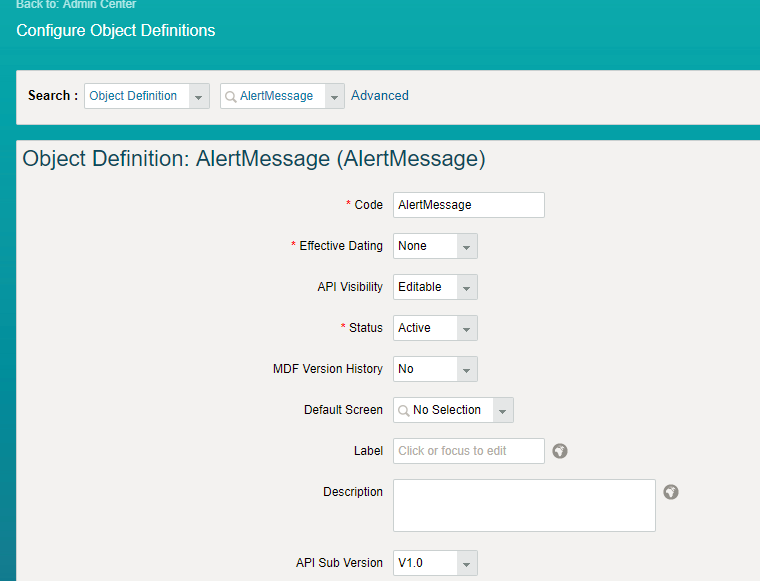Click the 'Search :' label
The image size is (760, 581).
coord(53,95)
